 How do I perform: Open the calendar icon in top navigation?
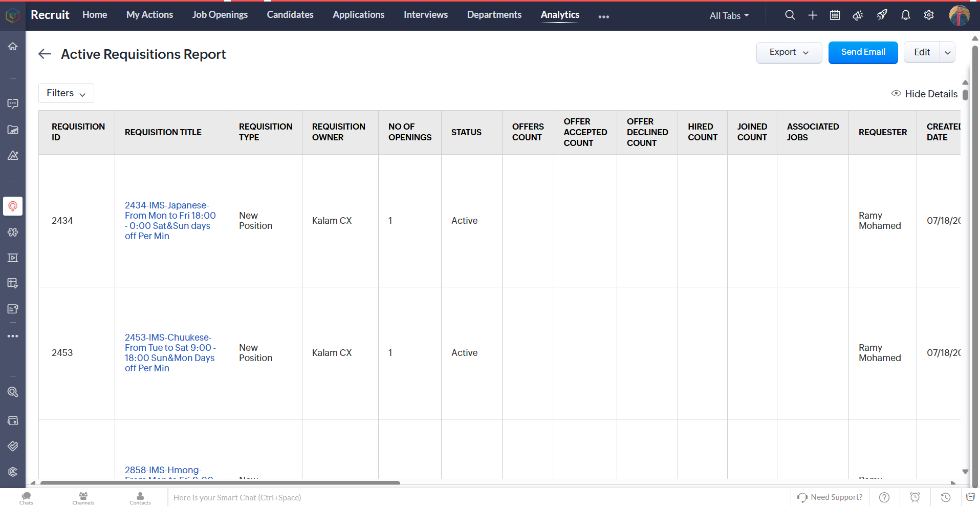(835, 15)
